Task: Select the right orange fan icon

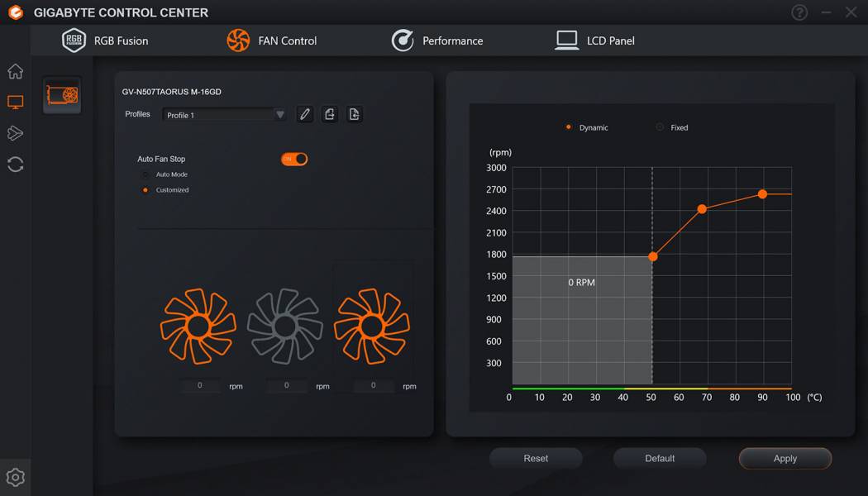Action: 372,327
